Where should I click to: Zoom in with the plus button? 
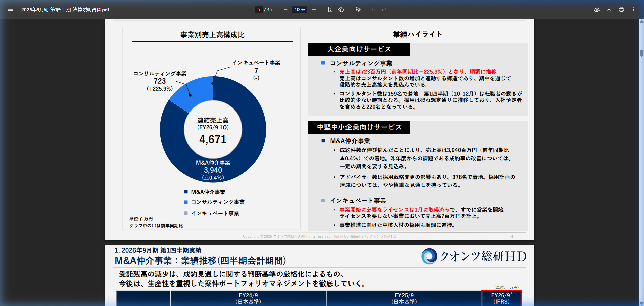314,9
